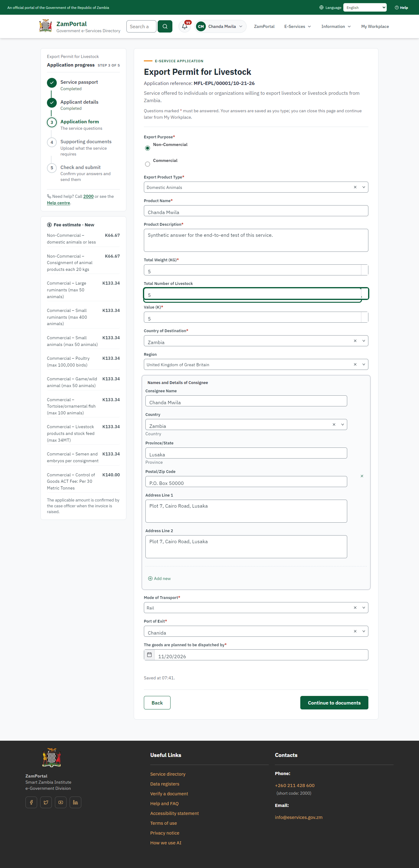
Task: Click the Postal/Zip Code input field
Action: (x=246, y=482)
